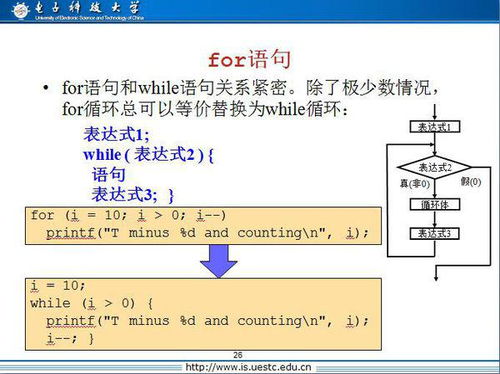Open the http://www.is.uestc.edu.cn link
This screenshot has height=374, width=500.
coord(248,367)
